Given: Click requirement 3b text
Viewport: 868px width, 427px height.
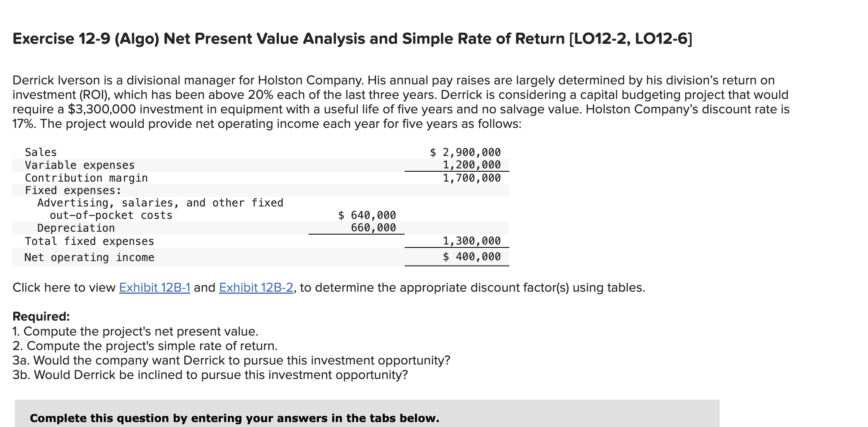Looking at the screenshot, I should [x=210, y=374].
